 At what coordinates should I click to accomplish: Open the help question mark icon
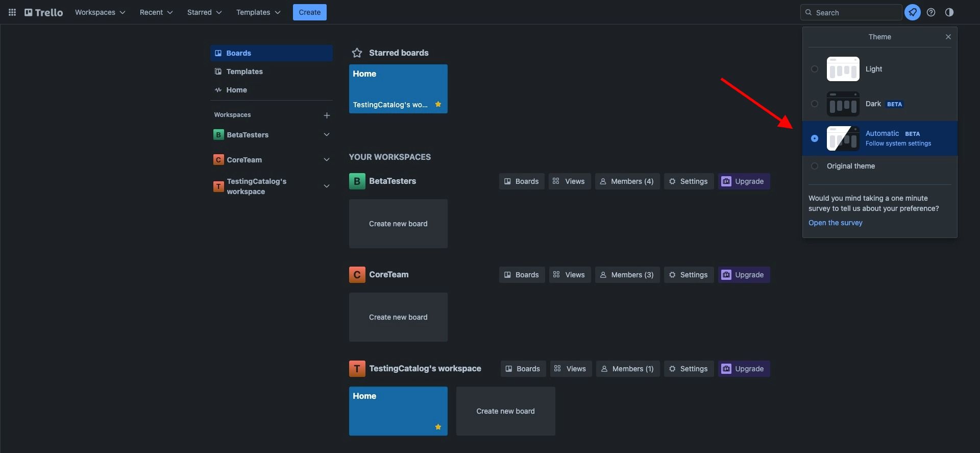(931, 12)
